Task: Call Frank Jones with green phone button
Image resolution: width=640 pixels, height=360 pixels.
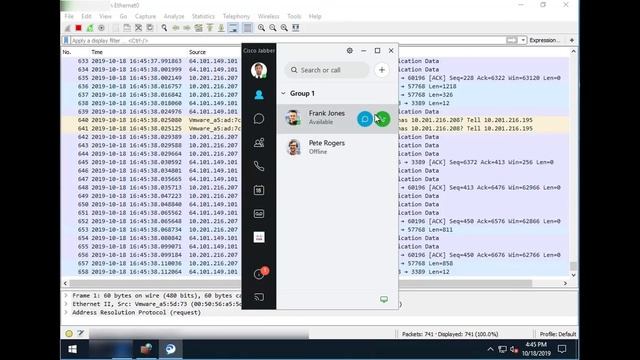Action: (383, 119)
